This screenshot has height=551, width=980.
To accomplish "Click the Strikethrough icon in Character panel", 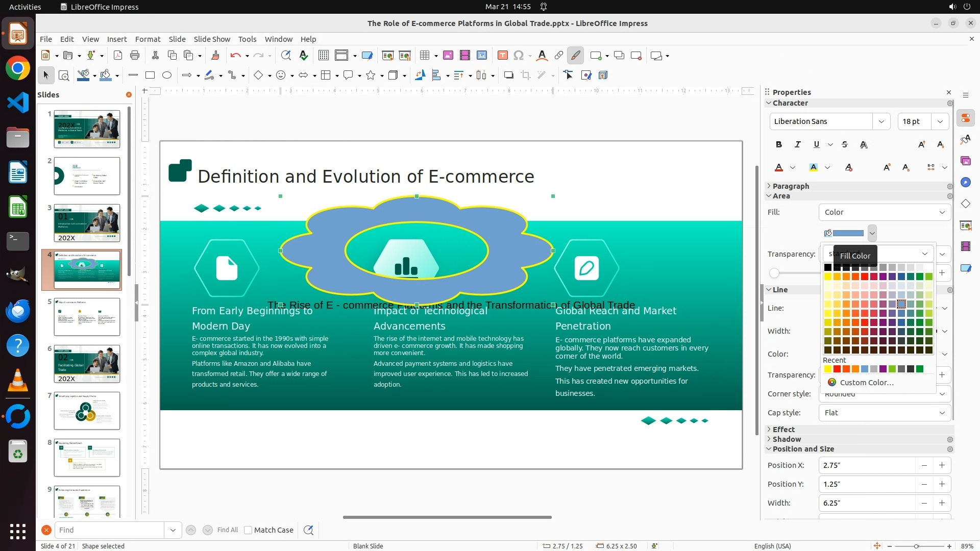I will tap(845, 145).
